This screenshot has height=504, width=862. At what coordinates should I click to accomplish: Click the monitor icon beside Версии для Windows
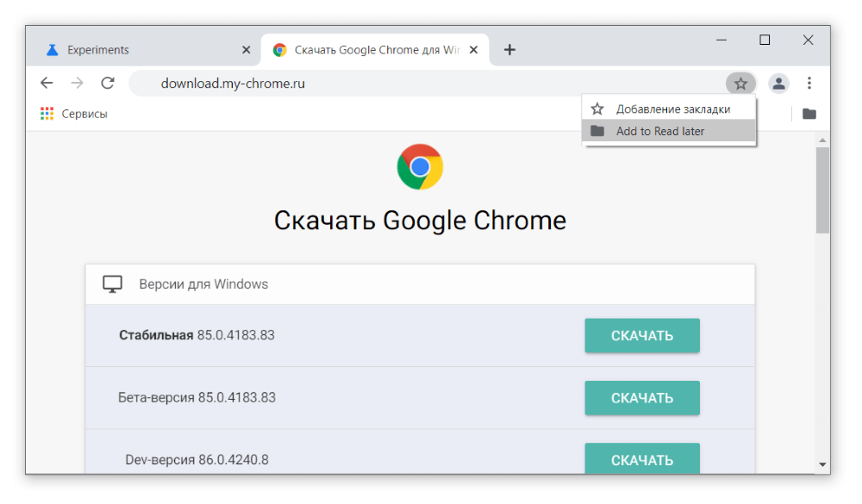[112, 284]
